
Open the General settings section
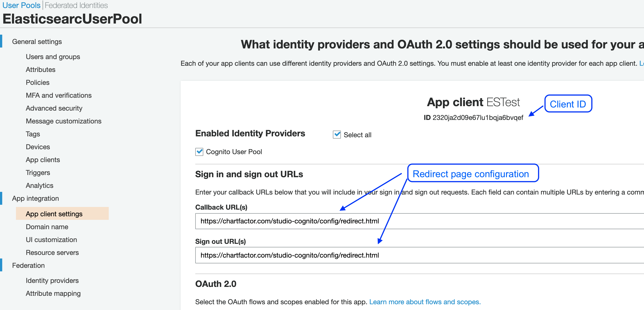tap(37, 42)
